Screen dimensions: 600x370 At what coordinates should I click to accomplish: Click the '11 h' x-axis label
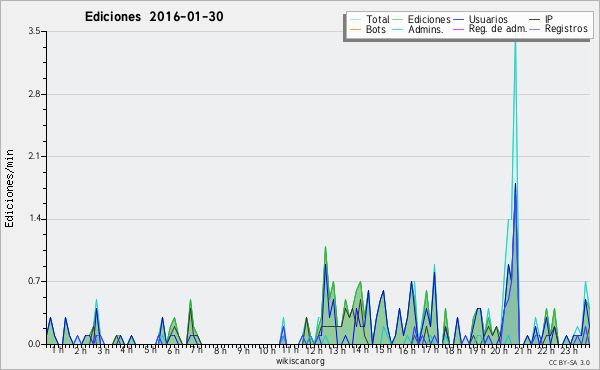click(x=290, y=350)
